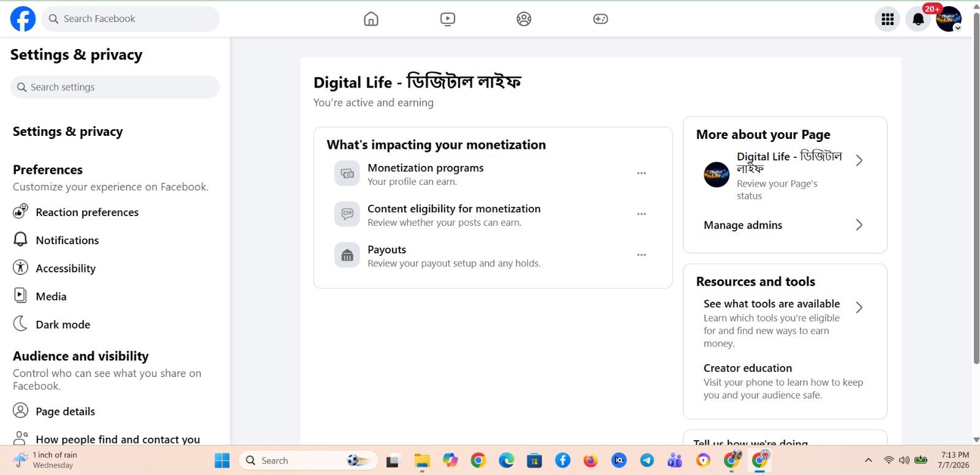Image resolution: width=980 pixels, height=475 pixels.
Task: Click the Page details profile icon
Action: (20, 411)
